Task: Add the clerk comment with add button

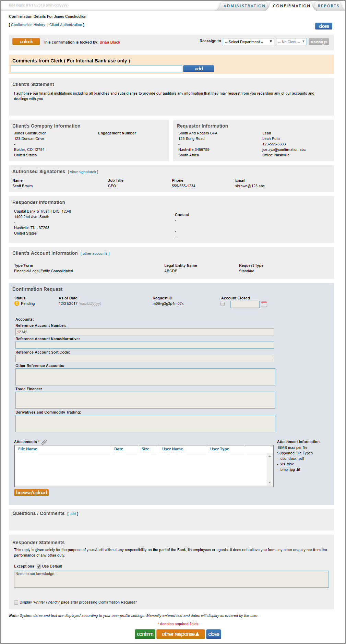Action: tap(199, 69)
